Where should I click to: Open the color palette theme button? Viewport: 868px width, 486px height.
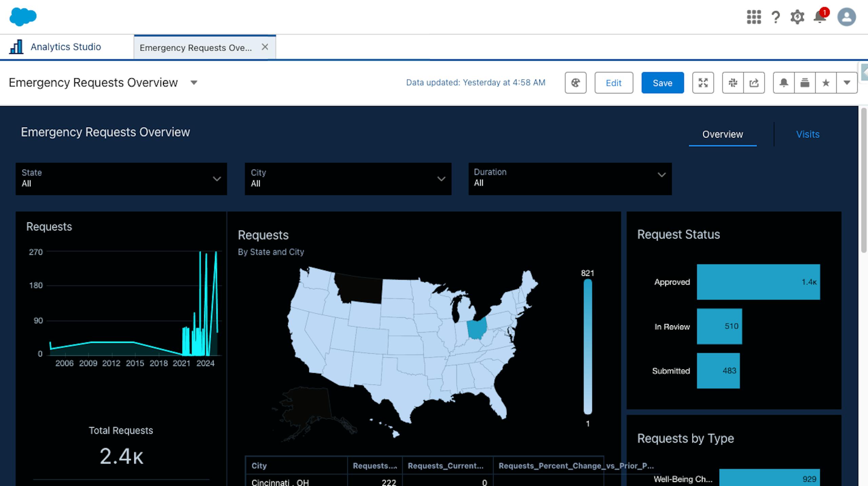pyautogui.click(x=575, y=83)
